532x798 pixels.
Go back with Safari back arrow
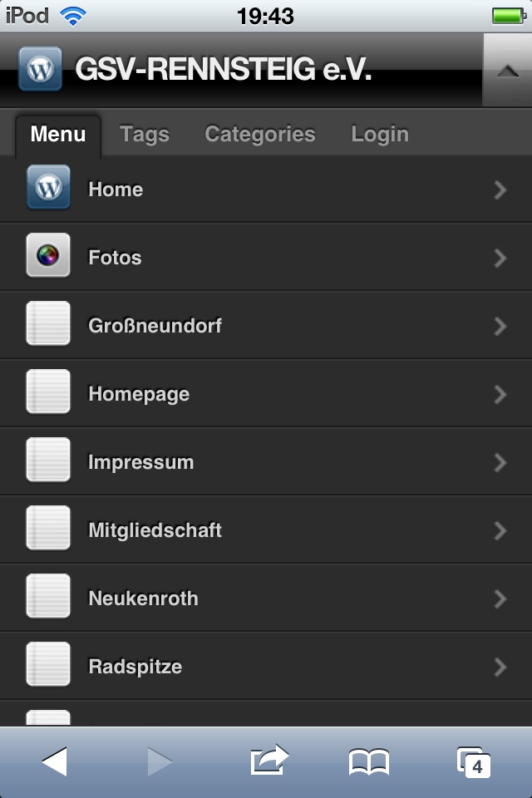coord(54,761)
